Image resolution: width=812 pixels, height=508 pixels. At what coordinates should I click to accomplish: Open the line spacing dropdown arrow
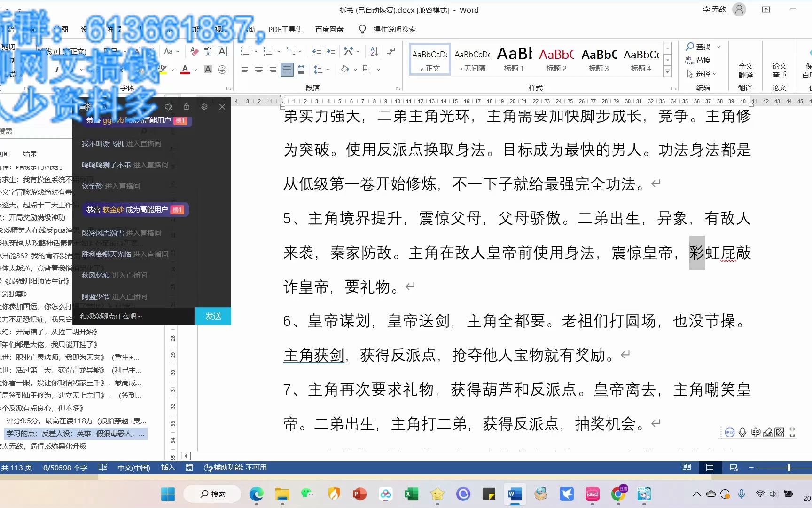pyautogui.click(x=328, y=70)
